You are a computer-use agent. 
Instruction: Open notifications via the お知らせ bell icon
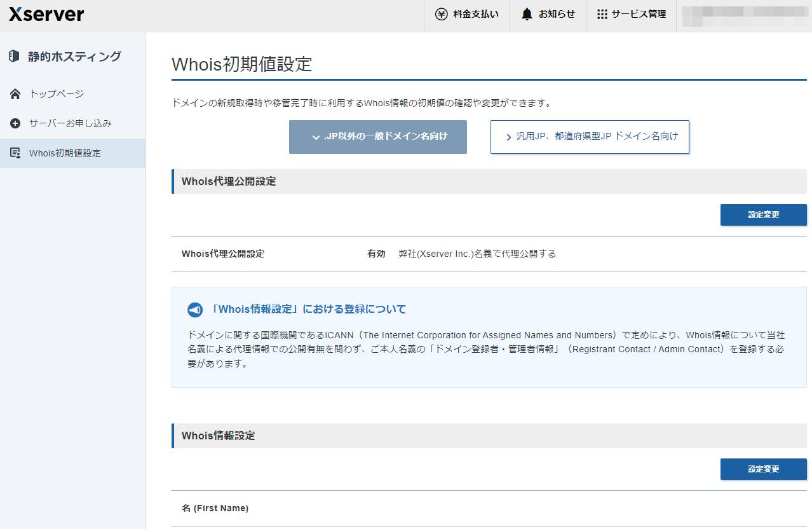[527, 13]
